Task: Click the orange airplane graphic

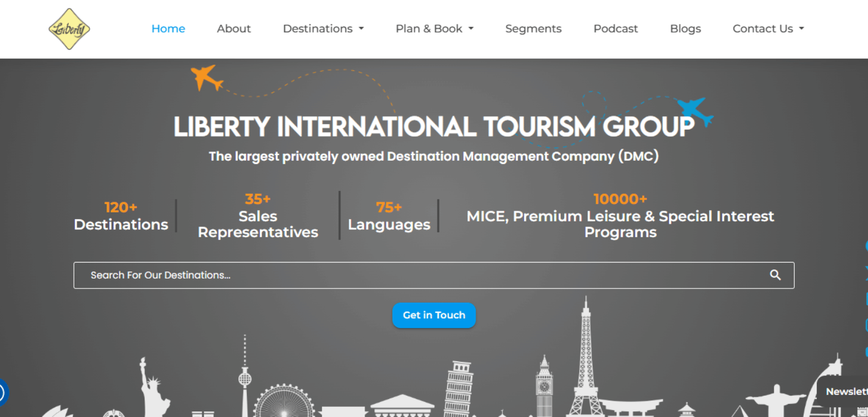Action: coord(207,78)
